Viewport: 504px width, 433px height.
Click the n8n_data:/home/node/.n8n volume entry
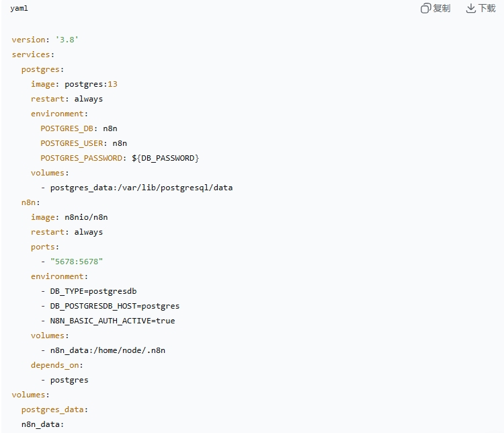click(108, 350)
